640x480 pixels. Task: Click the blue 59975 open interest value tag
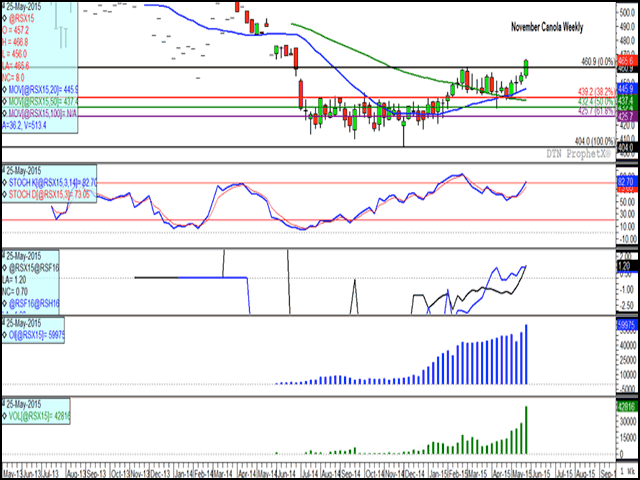click(x=625, y=324)
